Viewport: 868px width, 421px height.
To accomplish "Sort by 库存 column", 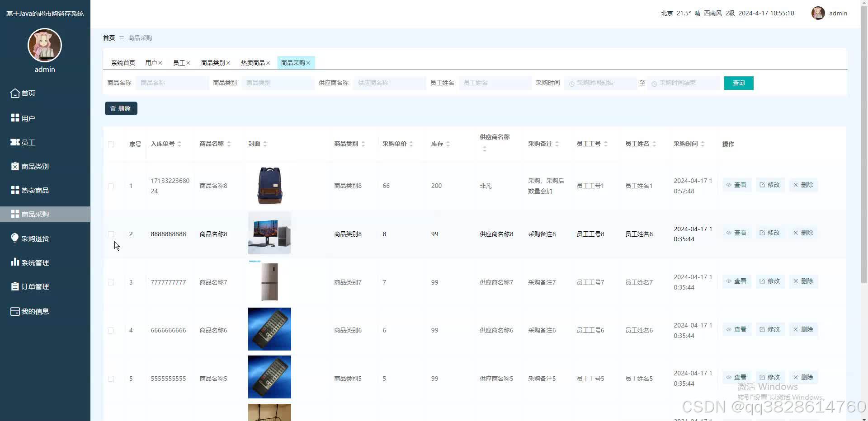I will tap(448, 144).
